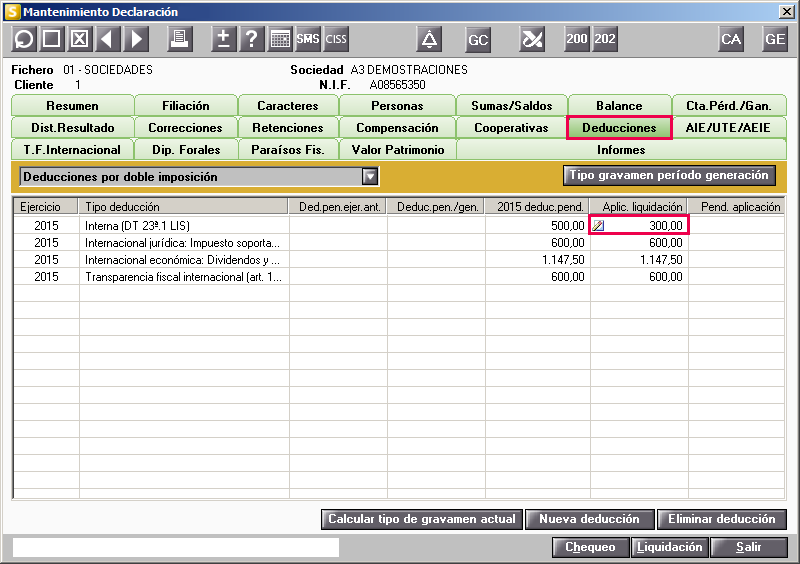Click the 2015 deduc.pend. column header
800x564 pixels.
537,206
